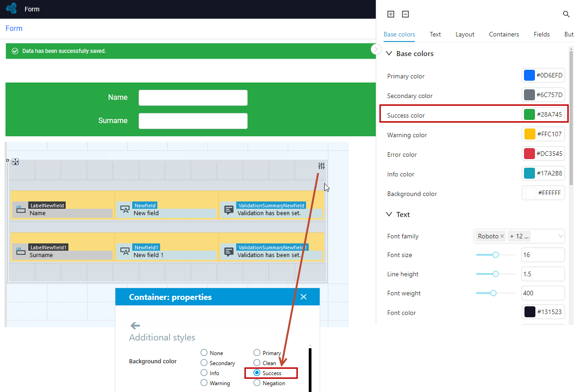This screenshot has height=392, width=581.
Task: Select the Negation background color option
Action: pos(257,383)
